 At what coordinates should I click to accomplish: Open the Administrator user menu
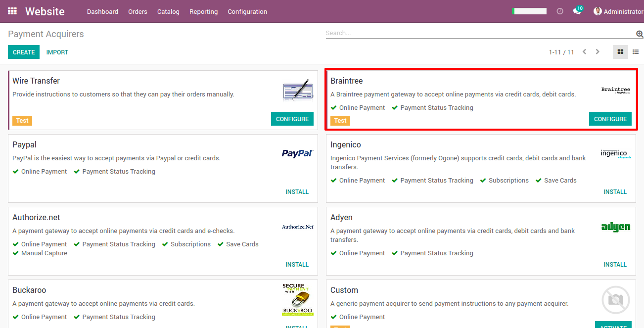618,11
